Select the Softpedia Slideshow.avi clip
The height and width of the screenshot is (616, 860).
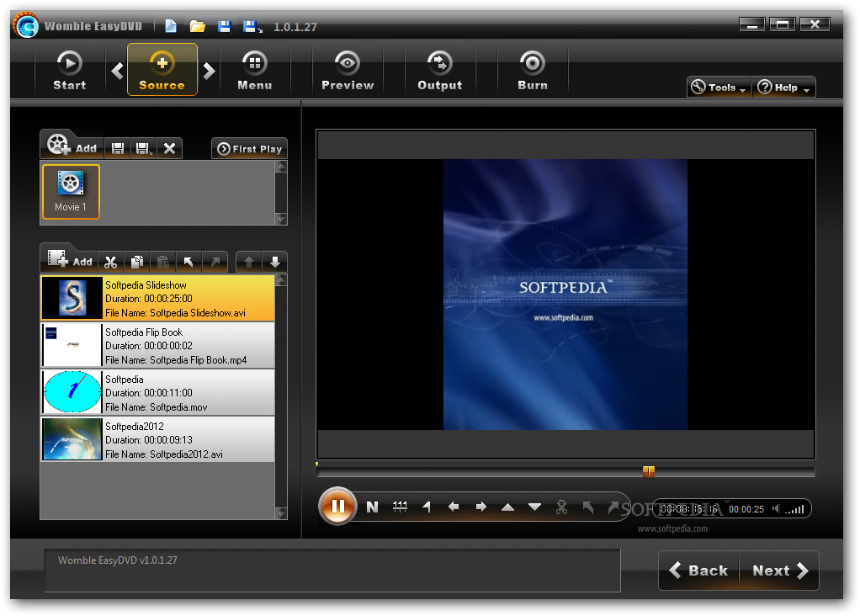[158, 298]
